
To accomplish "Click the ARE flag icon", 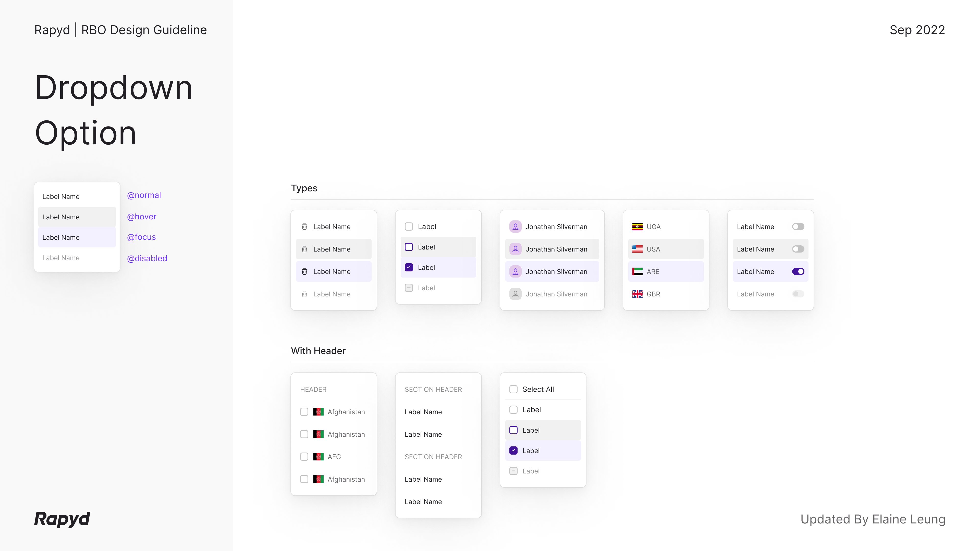I will (x=637, y=271).
